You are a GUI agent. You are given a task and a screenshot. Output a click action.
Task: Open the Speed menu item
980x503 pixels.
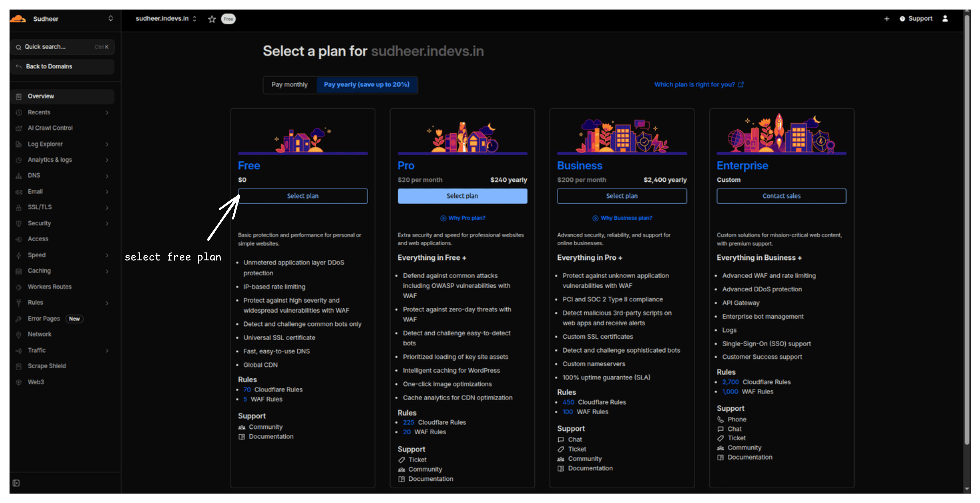(x=63, y=255)
